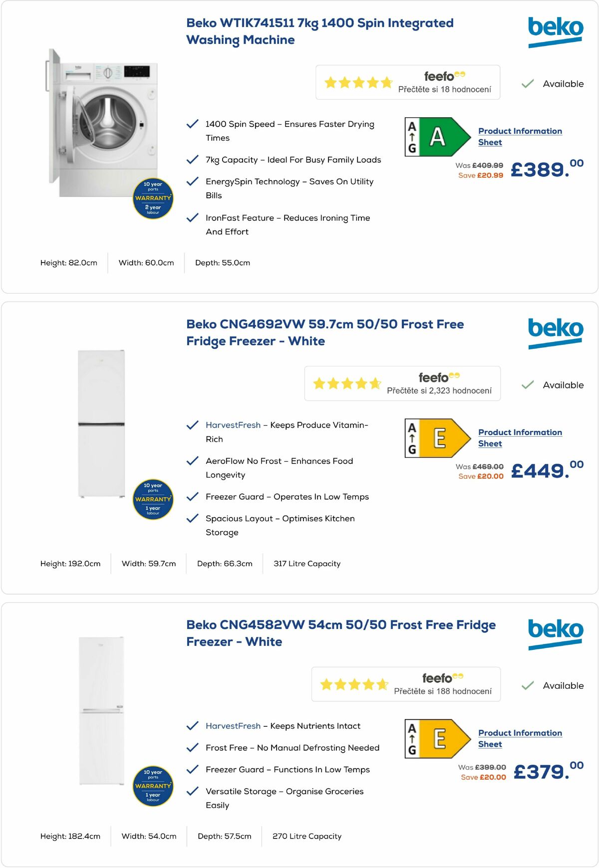
Task: Toggle the Available status check for the CNG4692VW
Action: [x=527, y=385]
